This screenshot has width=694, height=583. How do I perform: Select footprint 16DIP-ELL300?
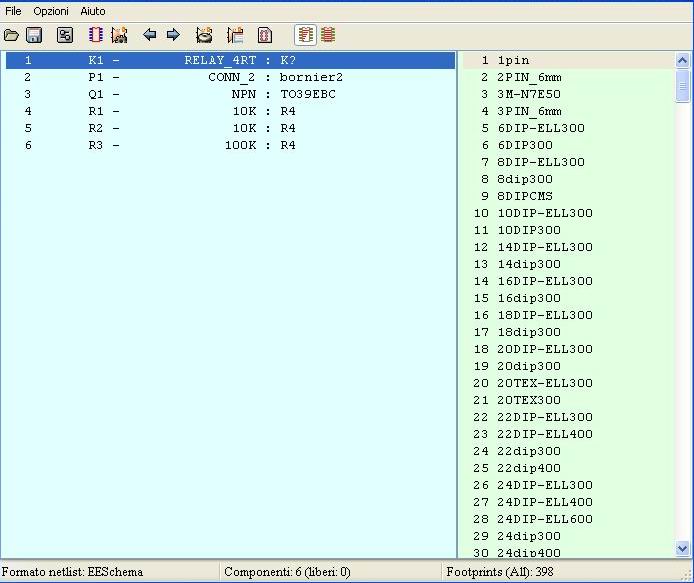569,281
